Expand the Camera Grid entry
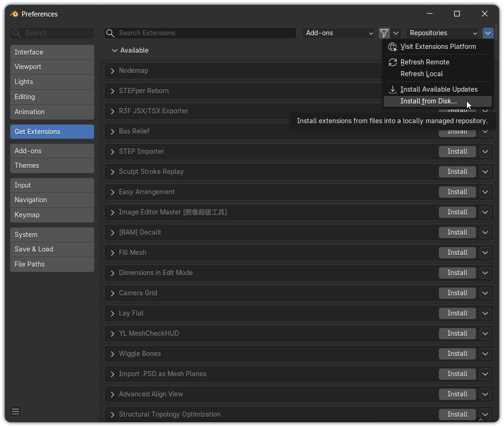 pyautogui.click(x=112, y=293)
